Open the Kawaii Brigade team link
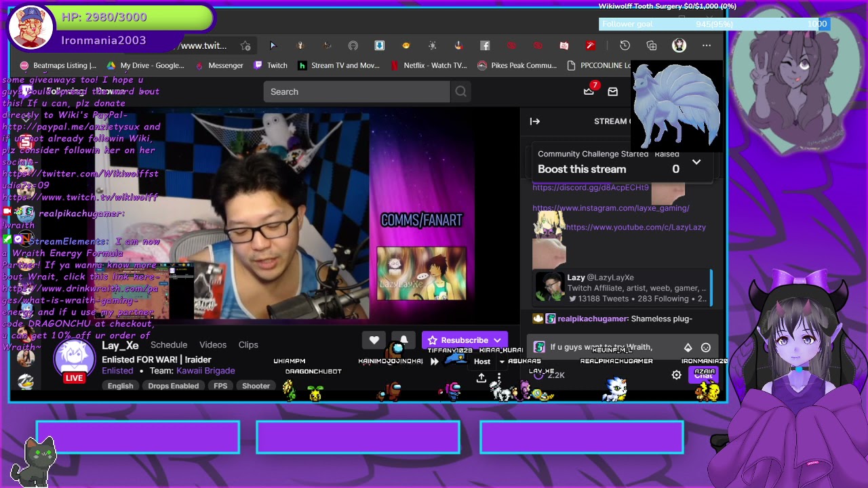Image resolution: width=868 pixels, height=488 pixels. point(205,371)
